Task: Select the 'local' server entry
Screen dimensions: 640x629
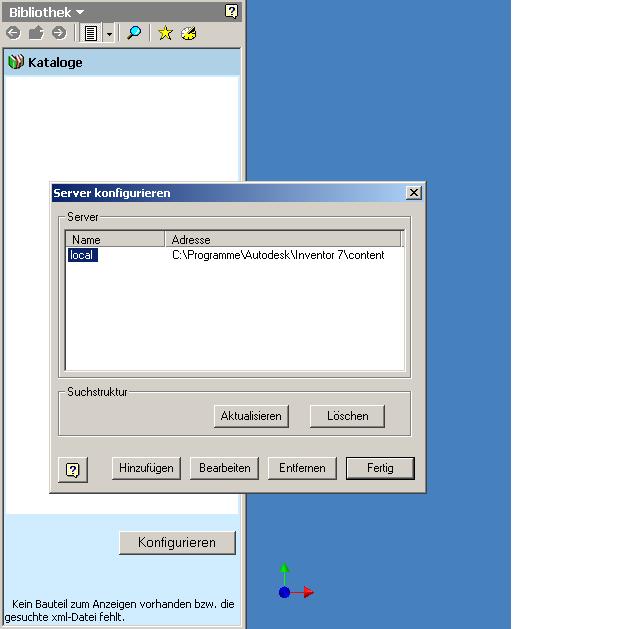Action: click(x=82, y=255)
